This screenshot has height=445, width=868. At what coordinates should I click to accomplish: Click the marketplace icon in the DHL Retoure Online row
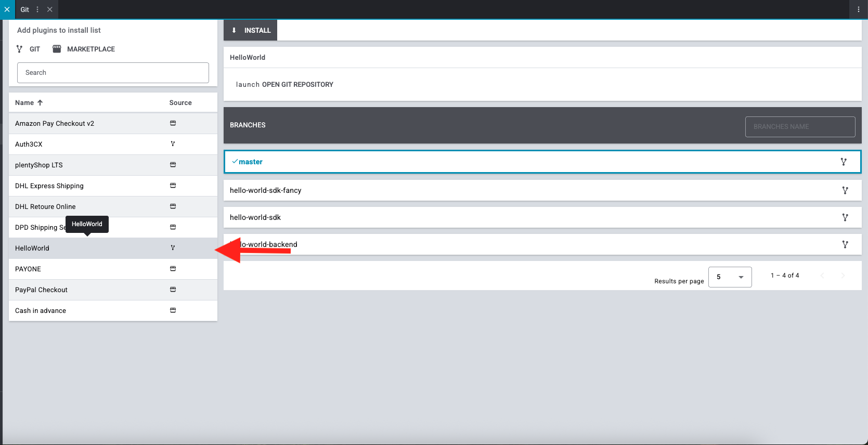click(173, 206)
